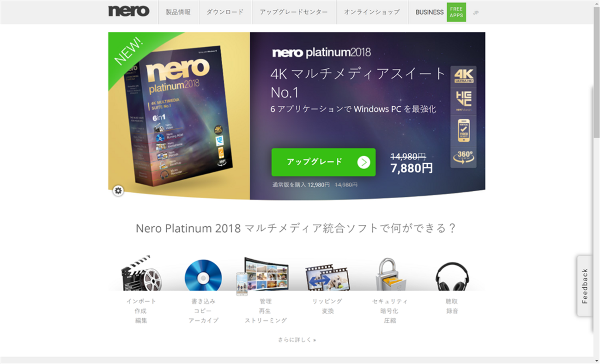Screen dimensions: 600x364
Task: Go to オンラインショップ menu item
Action: tap(372, 12)
